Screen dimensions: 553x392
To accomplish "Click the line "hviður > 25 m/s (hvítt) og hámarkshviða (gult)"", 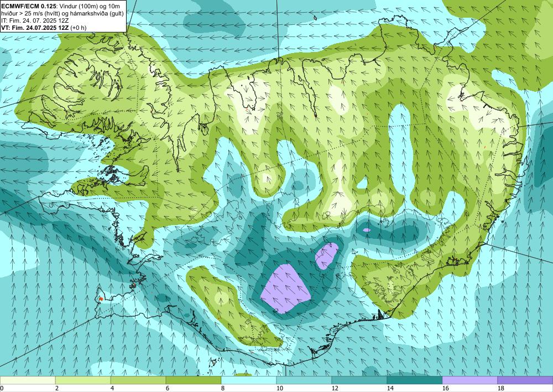I will tap(62, 13).
